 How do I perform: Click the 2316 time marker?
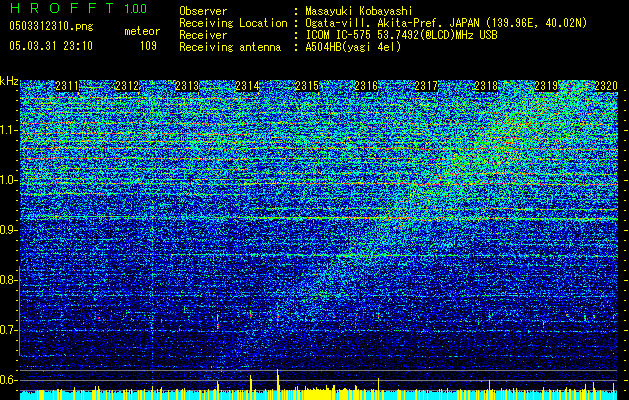[x=366, y=86]
